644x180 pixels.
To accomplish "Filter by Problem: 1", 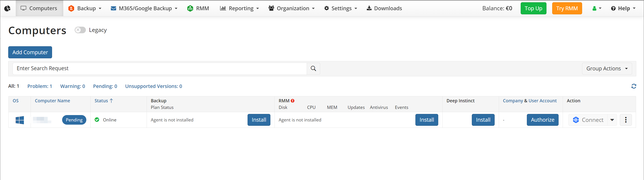I will [x=40, y=86].
